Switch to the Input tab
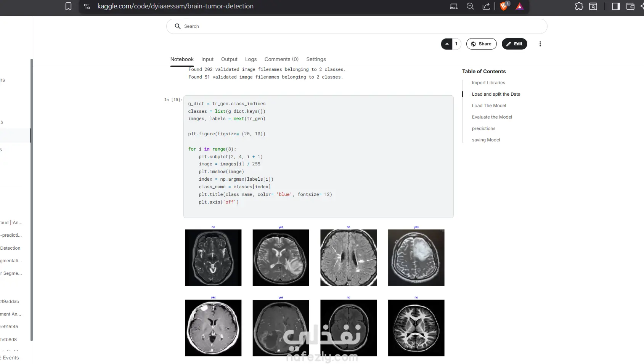Viewport: 644px width, 364px height. (207, 59)
